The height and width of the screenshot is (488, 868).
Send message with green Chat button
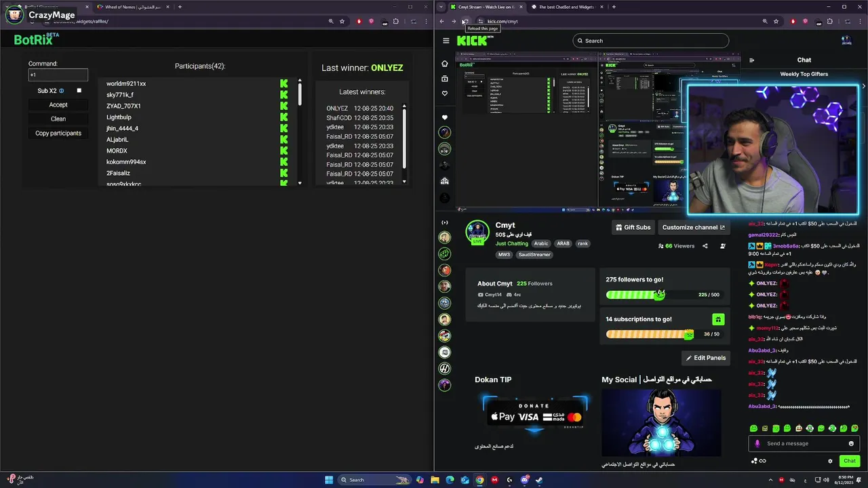(x=849, y=461)
